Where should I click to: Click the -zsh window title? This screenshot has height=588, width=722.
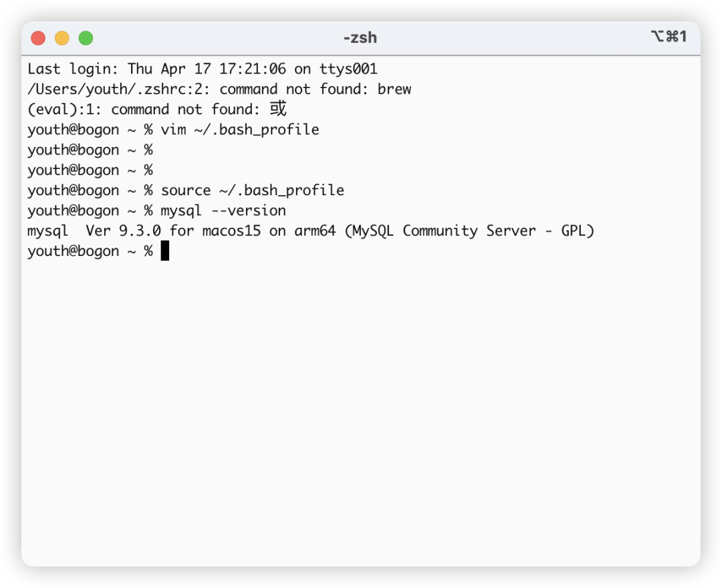[360, 37]
